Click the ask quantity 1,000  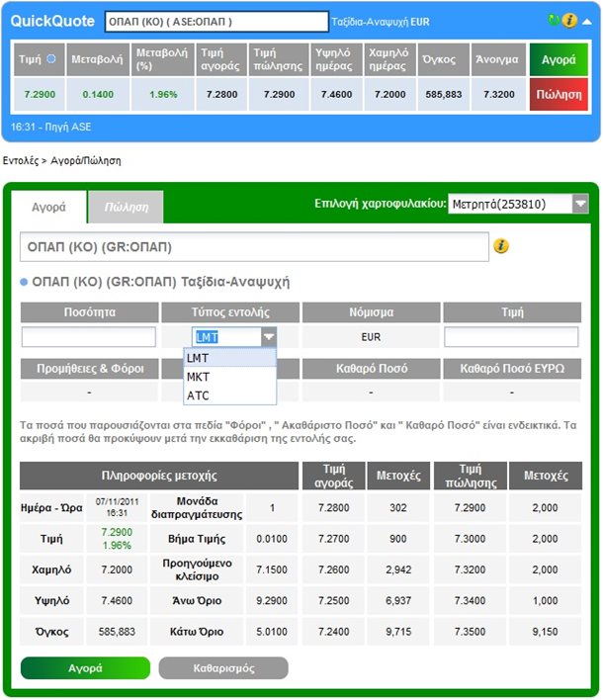[x=545, y=601]
